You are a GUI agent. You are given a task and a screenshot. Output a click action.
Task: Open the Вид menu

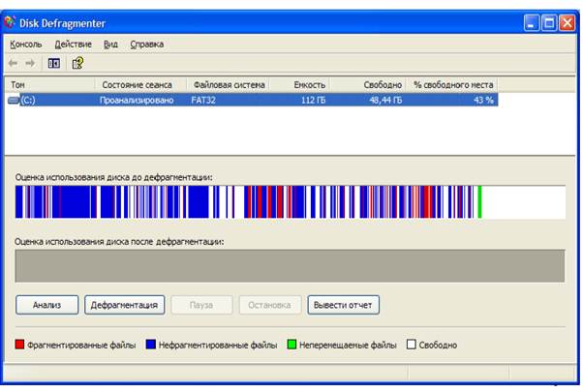click(110, 45)
